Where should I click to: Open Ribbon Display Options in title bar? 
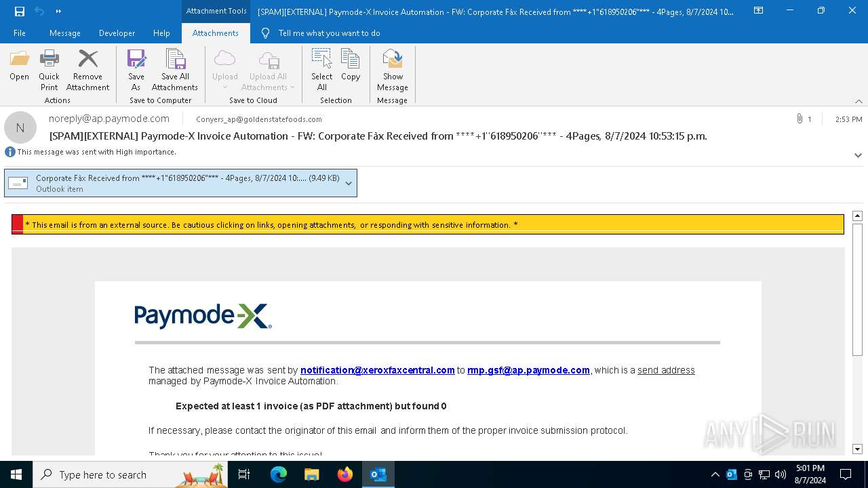[758, 11]
